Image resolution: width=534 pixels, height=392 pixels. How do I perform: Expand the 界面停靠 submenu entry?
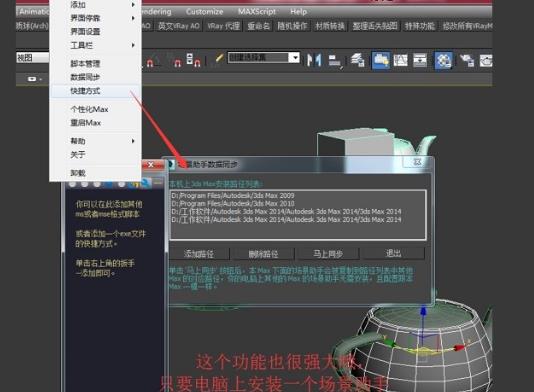(x=95, y=18)
